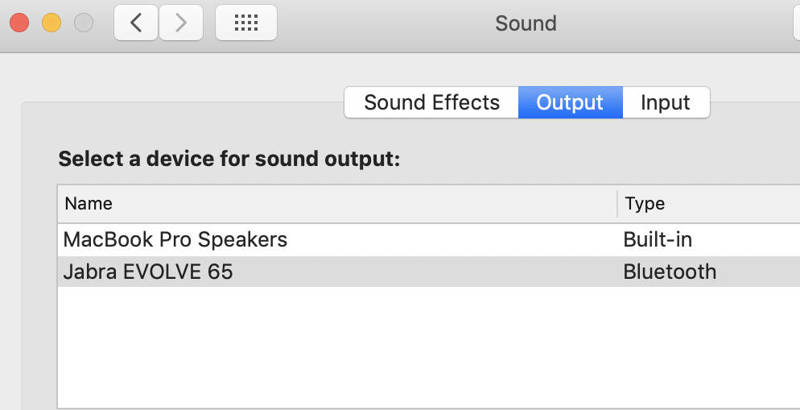Viewport: 800px width, 410px height.
Task: Click the empty area of the device list
Action: point(429,347)
